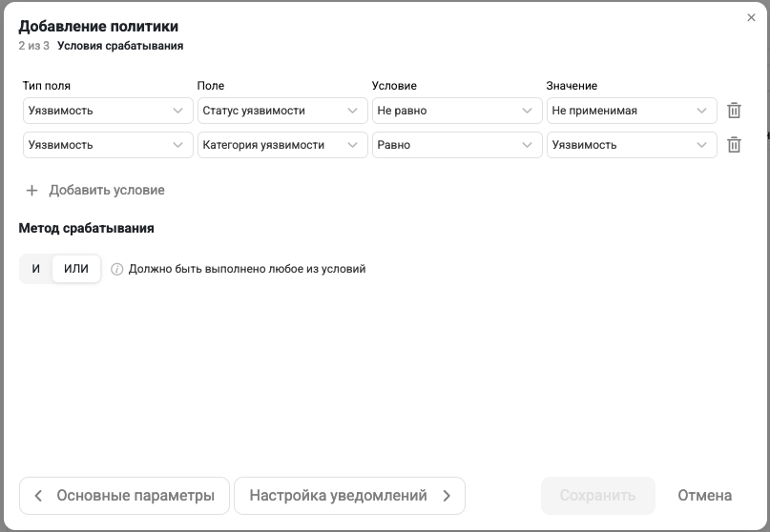Close the dialog with the X icon
770x532 pixels.
pyautogui.click(x=751, y=17)
